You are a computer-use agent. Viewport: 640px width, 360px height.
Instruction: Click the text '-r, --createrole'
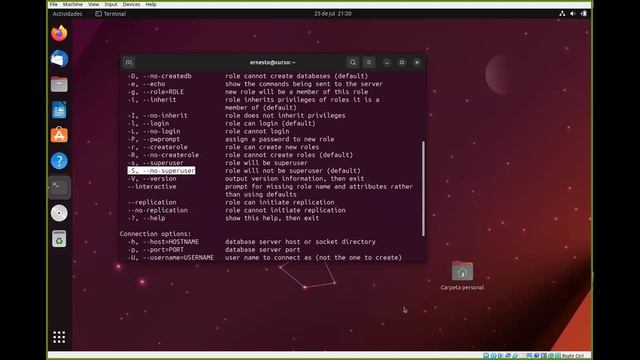point(158,147)
